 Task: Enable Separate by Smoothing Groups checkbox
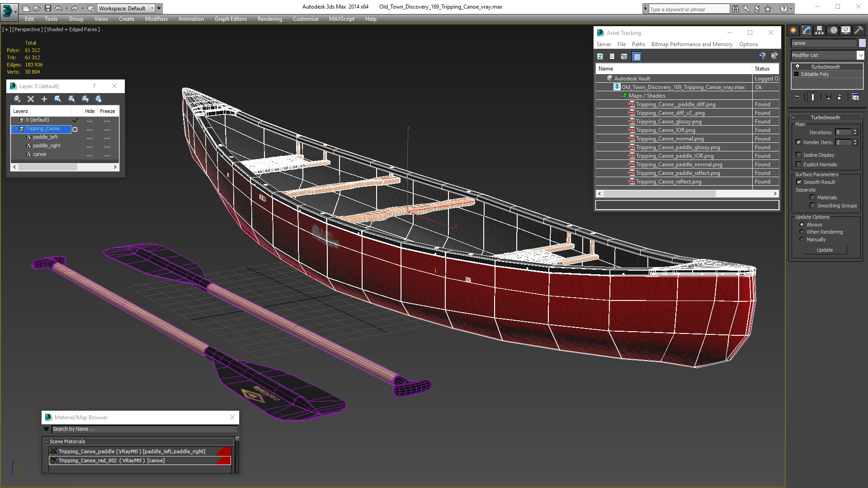tap(812, 206)
